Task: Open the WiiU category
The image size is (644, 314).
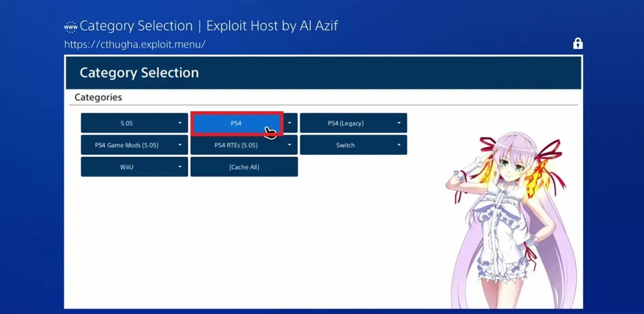Action: [127, 167]
